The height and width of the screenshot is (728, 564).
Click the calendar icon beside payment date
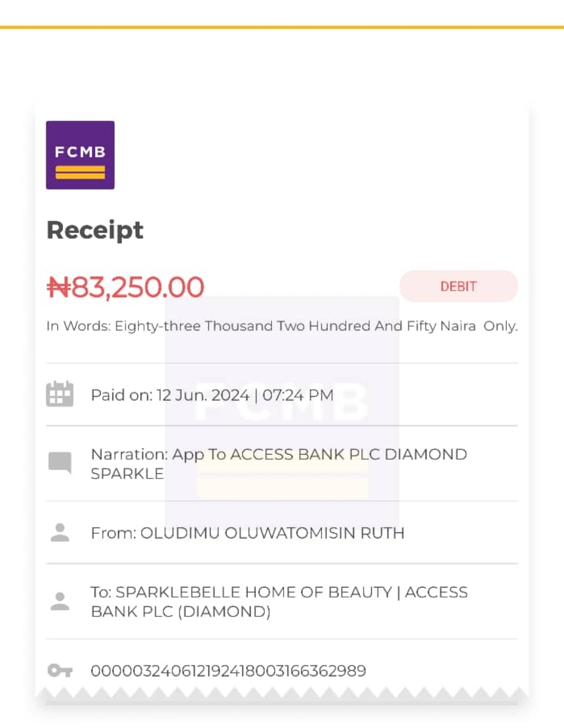pyautogui.click(x=60, y=394)
